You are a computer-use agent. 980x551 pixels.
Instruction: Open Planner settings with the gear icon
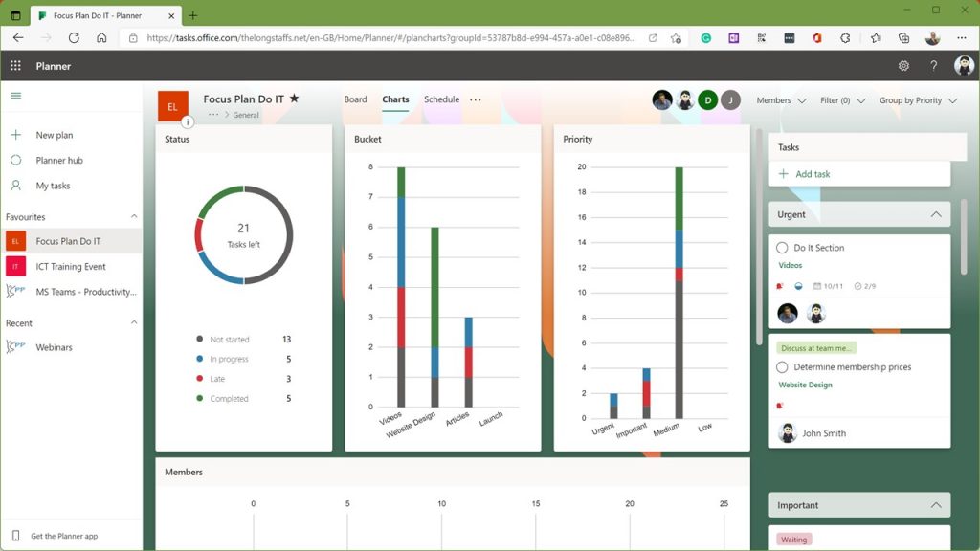point(903,66)
